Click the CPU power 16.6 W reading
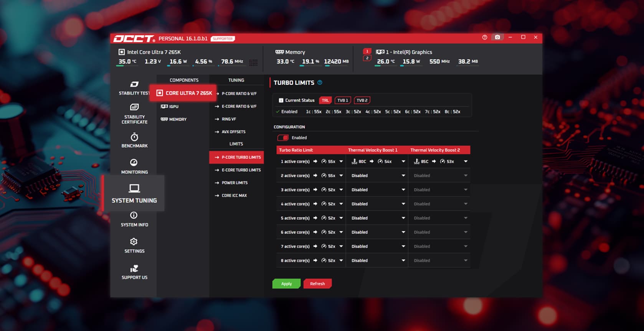Viewport: 644px width, 331px height. point(178,61)
